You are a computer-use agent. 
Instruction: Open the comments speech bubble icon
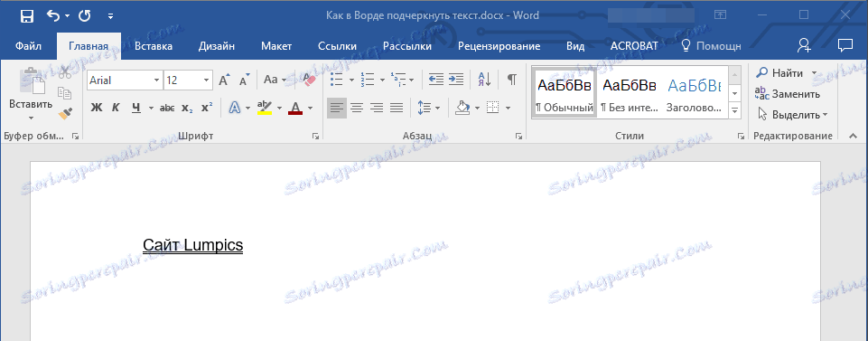(x=845, y=45)
